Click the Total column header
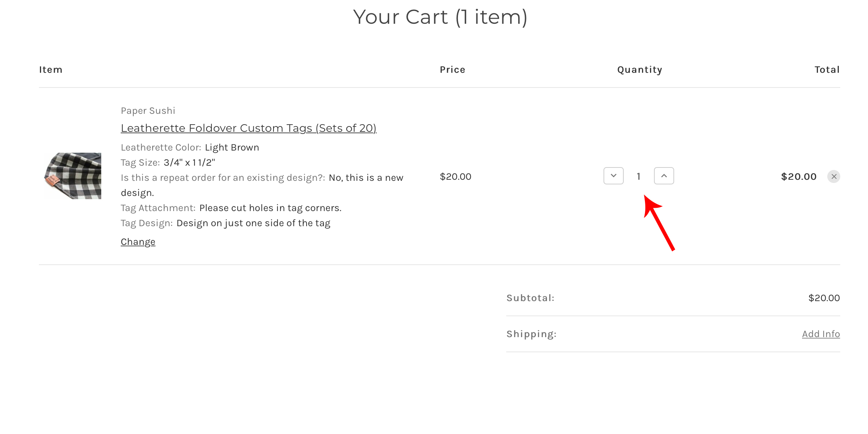Image resolution: width=868 pixels, height=434 pixels. pos(827,70)
